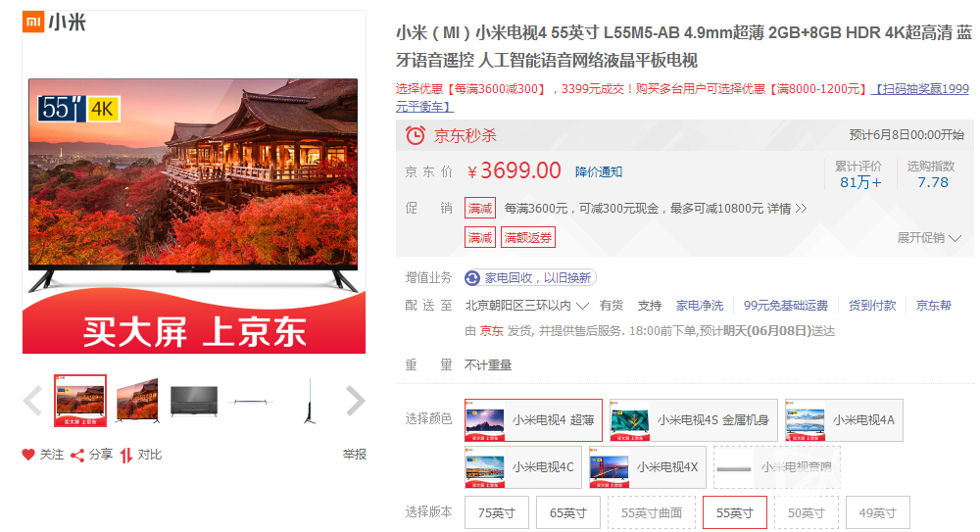Choose the 小米电视4A model option

coord(844,420)
